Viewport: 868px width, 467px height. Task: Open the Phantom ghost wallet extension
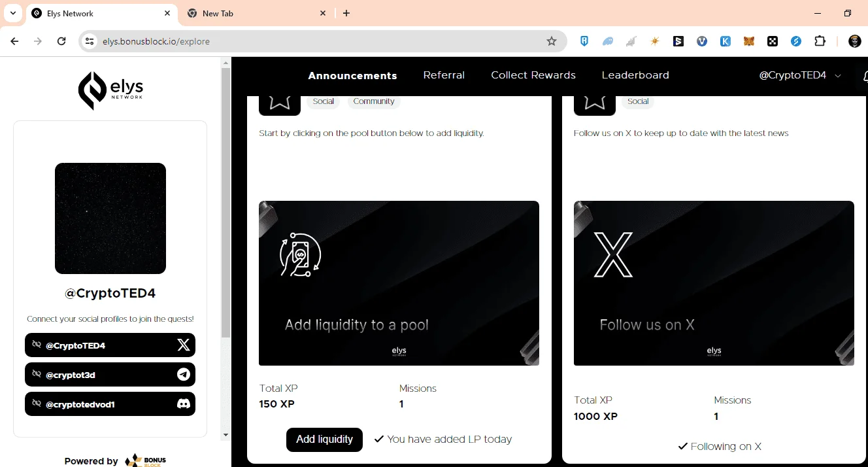608,41
